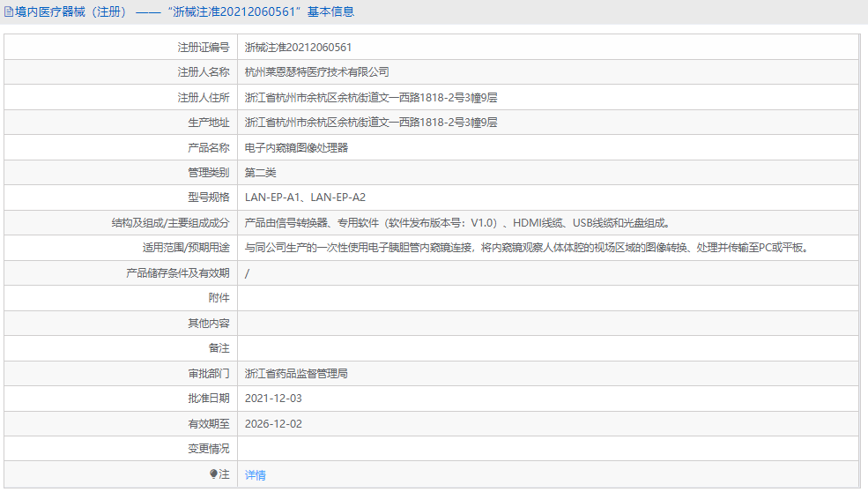Click the 产品名称 label
This screenshot has height=492, width=868.
click(209, 148)
